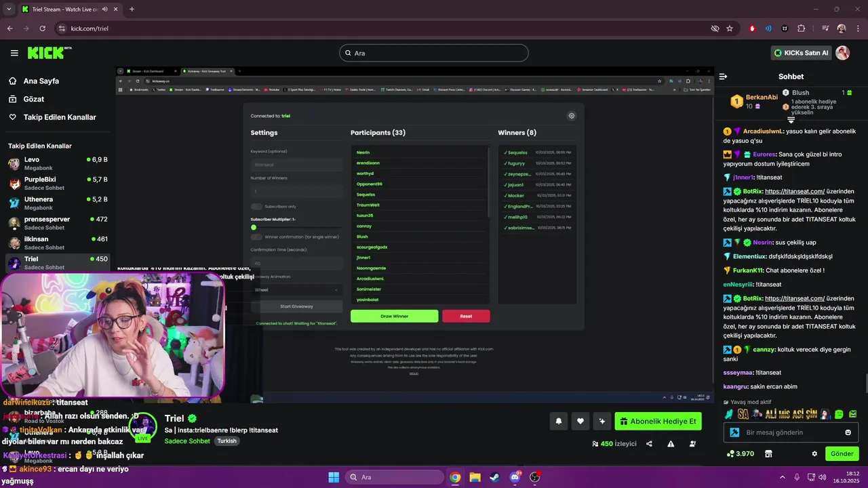This screenshot has width=868, height=488.
Task: Click the 450 İzleyici viewer count
Action: pos(614,444)
